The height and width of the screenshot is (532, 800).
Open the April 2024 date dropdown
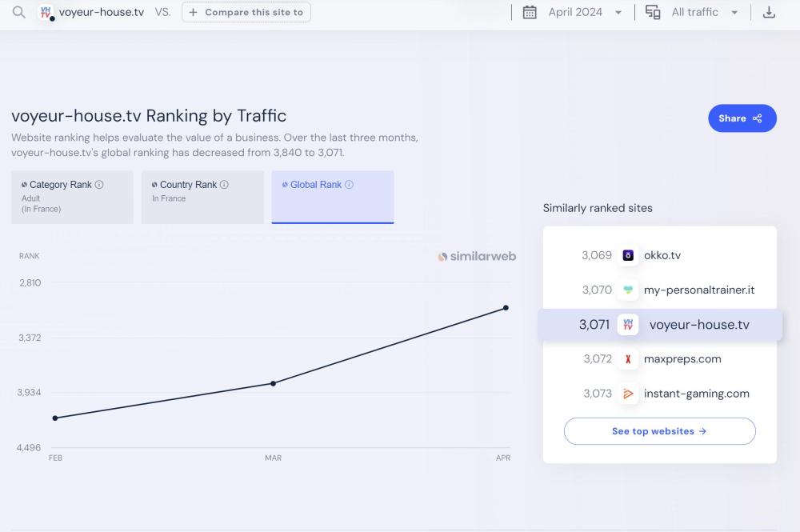click(x=584, y=13)
